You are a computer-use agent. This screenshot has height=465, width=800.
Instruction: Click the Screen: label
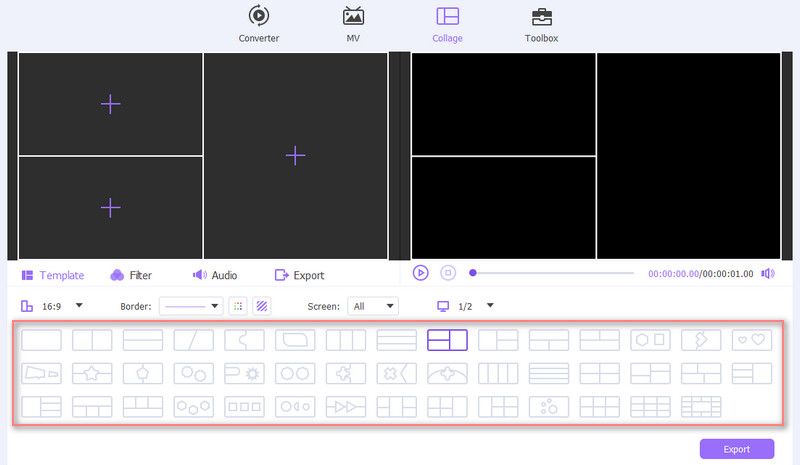(323, 306)
